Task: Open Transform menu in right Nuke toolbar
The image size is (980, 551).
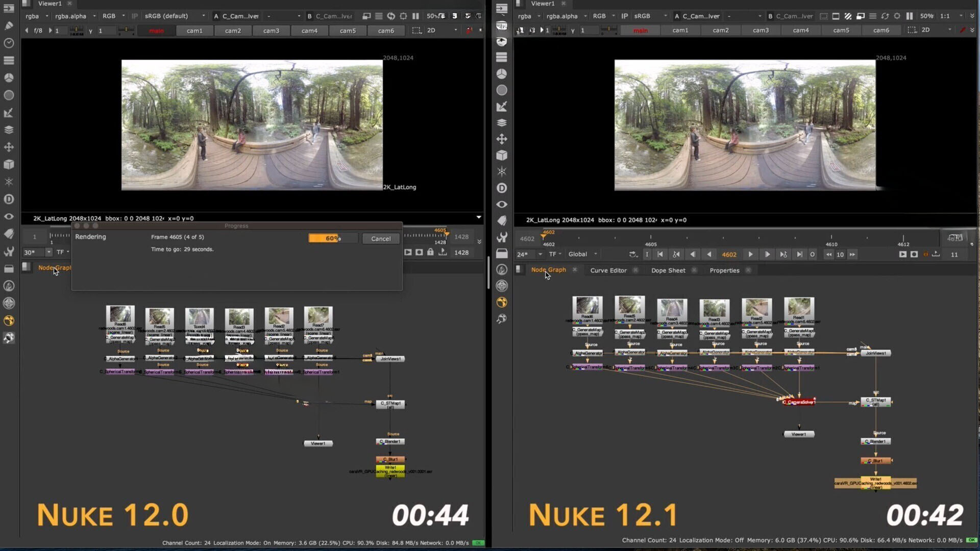Action: pyautogui.click(x=502, y=139)
